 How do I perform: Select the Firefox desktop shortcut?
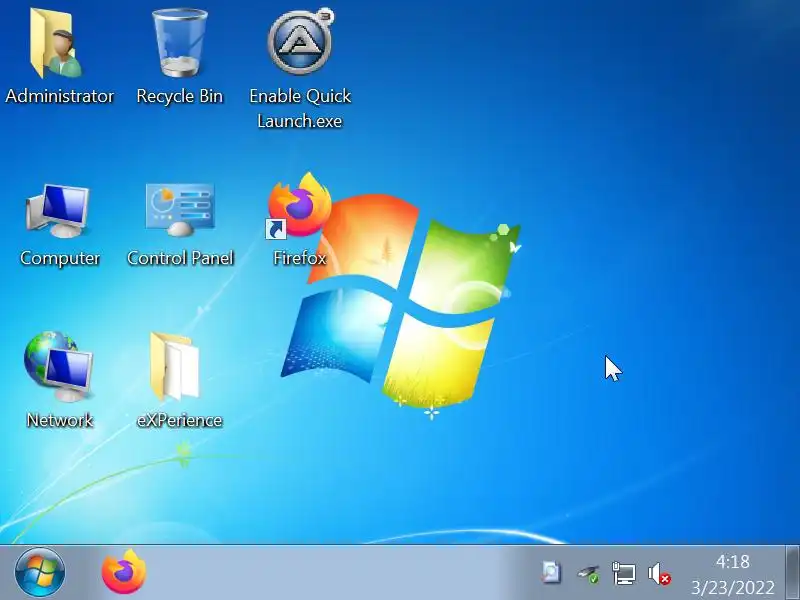299,206
